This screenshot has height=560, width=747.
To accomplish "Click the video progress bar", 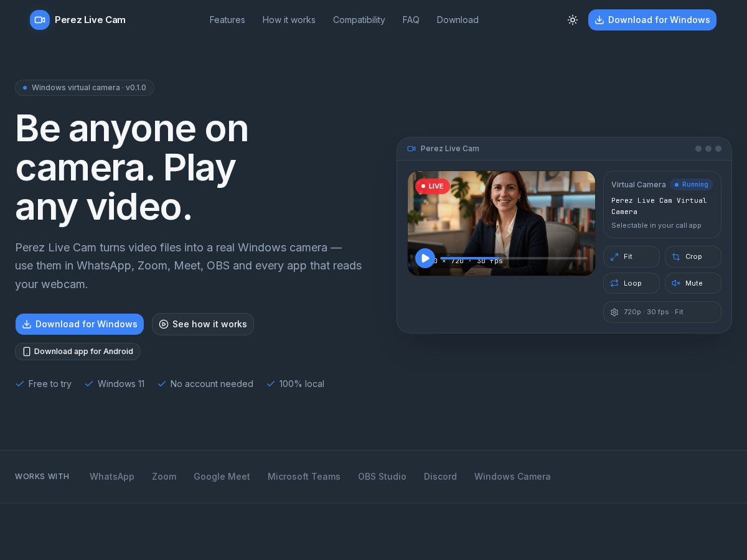I will [x=514, y=258].
